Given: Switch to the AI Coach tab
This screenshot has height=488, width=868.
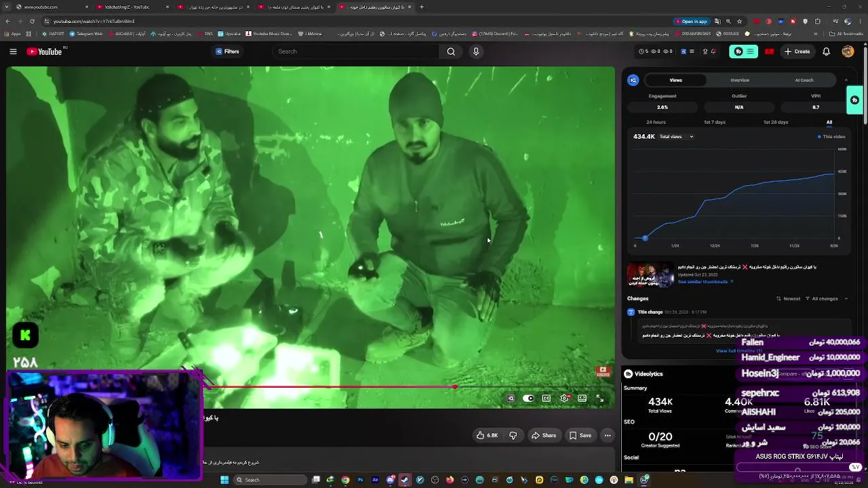Looking at the screenshot, I should pyautogui.click(x=804, y=80).
